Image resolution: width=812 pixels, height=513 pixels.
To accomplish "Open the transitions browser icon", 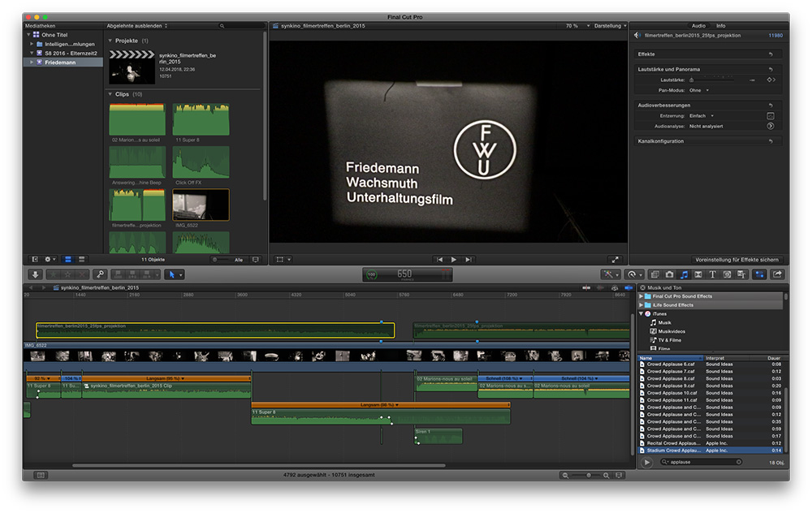I will tap(698, 274).
